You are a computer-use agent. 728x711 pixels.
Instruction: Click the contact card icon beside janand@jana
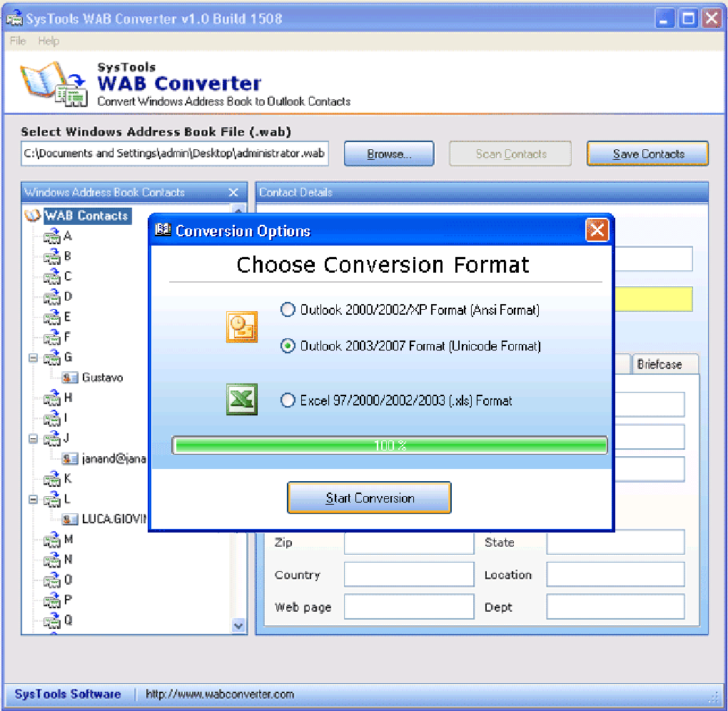tap(70, 459)
